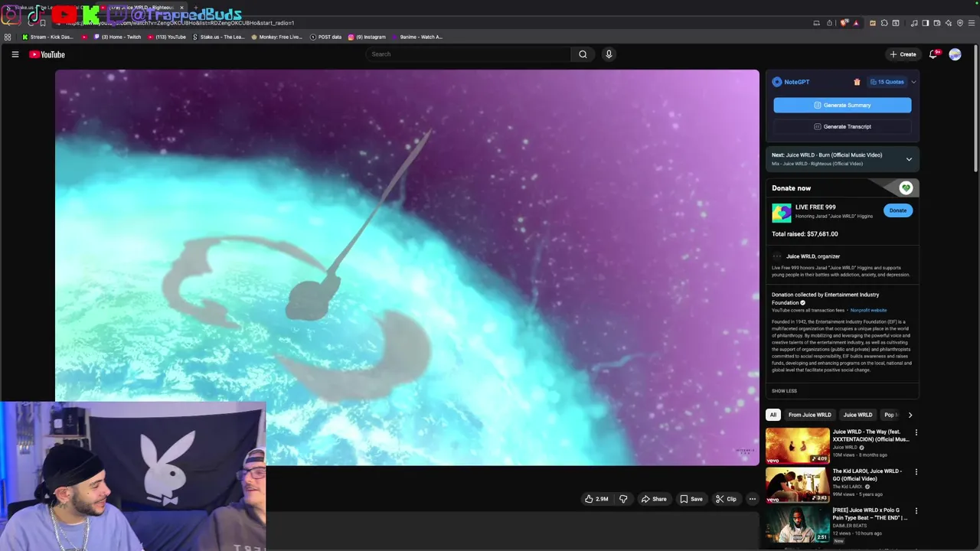
Task: Open more actions ellipsis under the video
Action: [x=753, y=499]
